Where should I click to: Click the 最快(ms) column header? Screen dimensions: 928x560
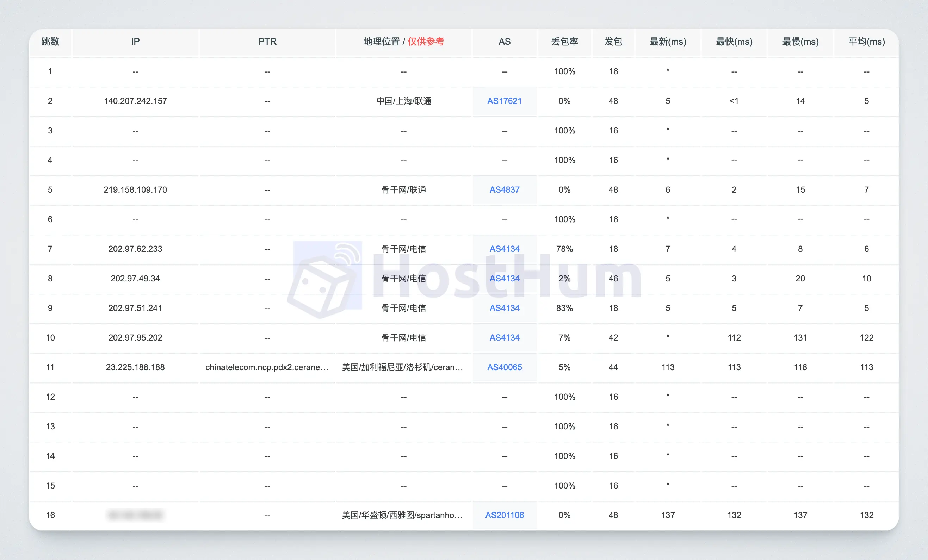734,42
